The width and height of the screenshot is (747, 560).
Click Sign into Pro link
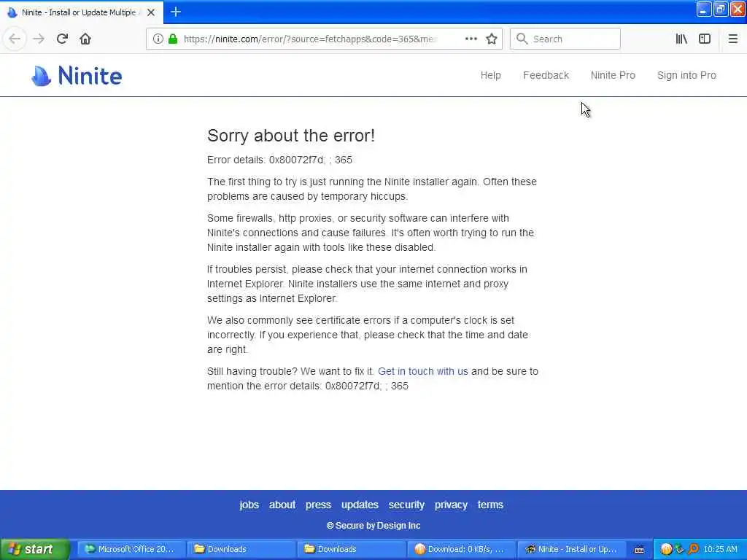click(686, 75)
